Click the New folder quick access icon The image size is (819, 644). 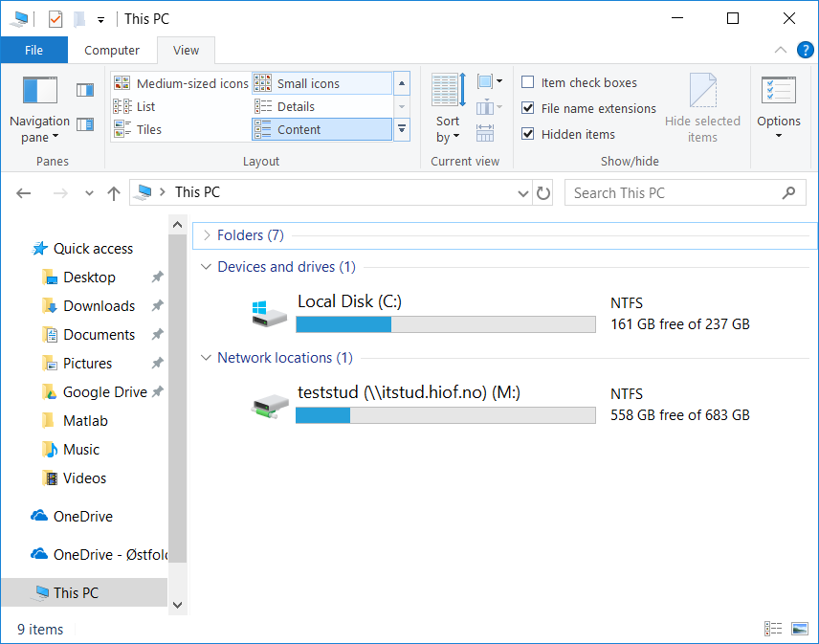pyautogui.click(x=79, y=19)
